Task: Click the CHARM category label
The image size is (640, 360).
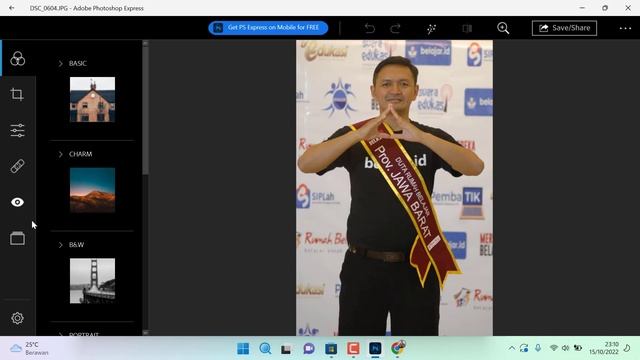Action: pyautogui.click(x=80, y=154)
